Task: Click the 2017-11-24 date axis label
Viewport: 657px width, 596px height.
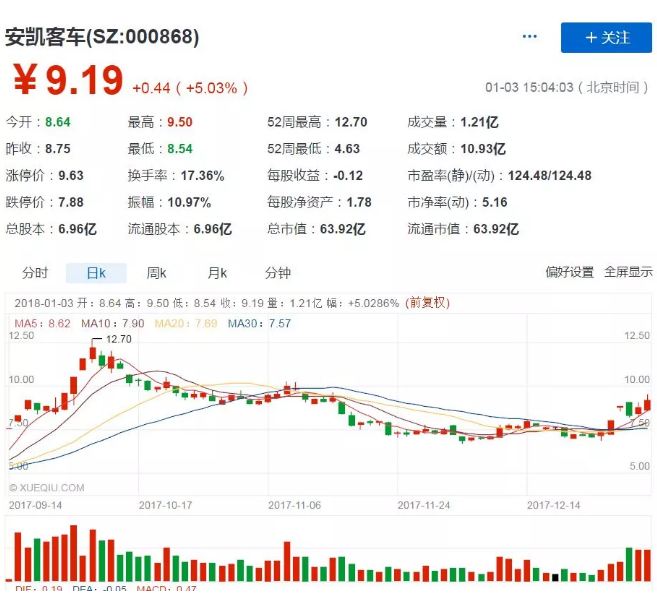Action: point(424,505)
